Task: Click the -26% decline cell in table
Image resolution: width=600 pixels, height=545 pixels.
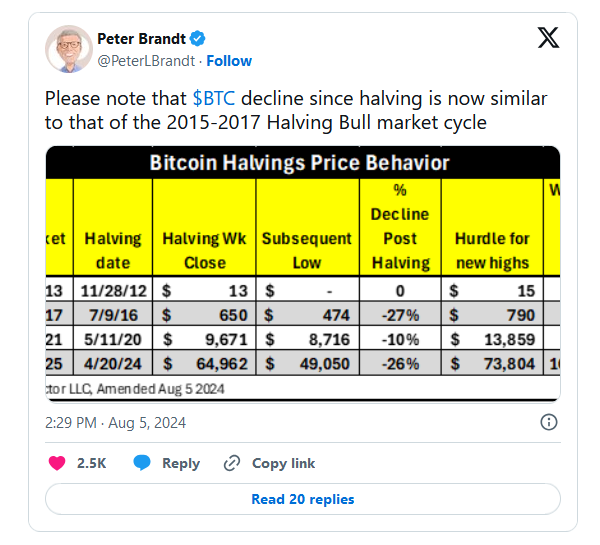Action: pyautogui.click(x=399, y=364)
